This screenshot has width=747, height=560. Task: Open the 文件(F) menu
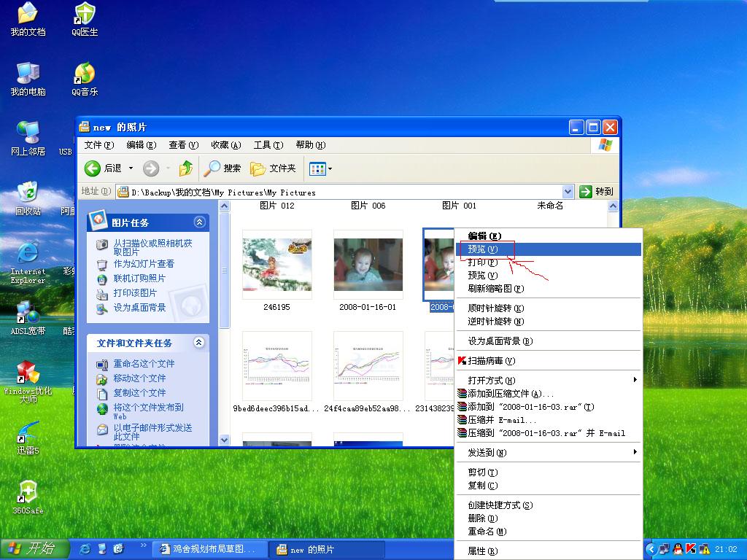[99, 145]
